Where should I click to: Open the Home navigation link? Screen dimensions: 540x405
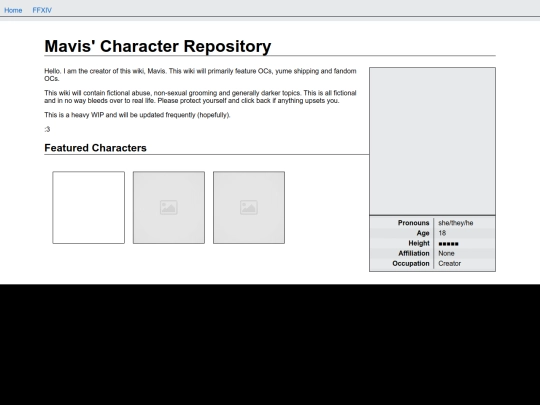[13, 10]
